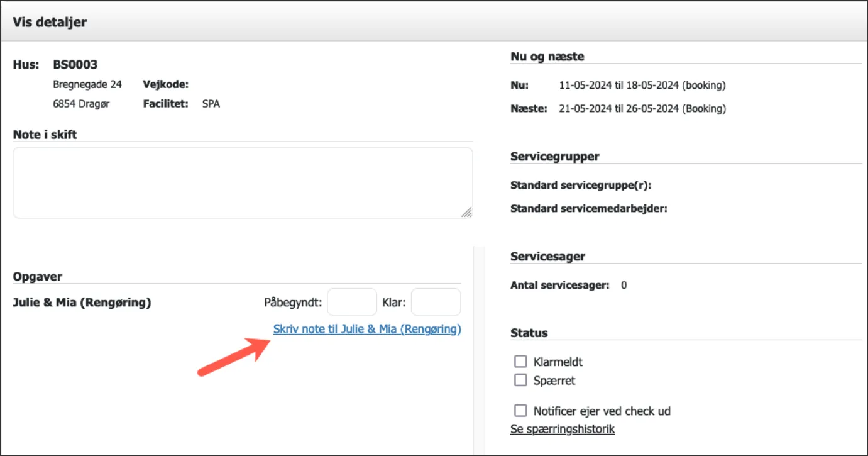Open the Se spærringshistorik link
This screenshot has width=868, height=456.
click(x=562, y=429)
